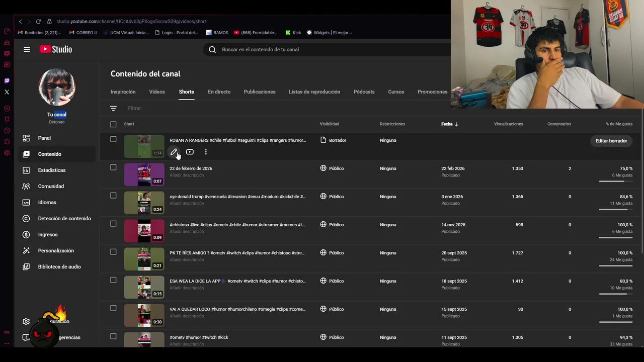644x362 pixels.
Task: Check the box for ROBAN A RANGERS short
Action: [x=113, y=139]
